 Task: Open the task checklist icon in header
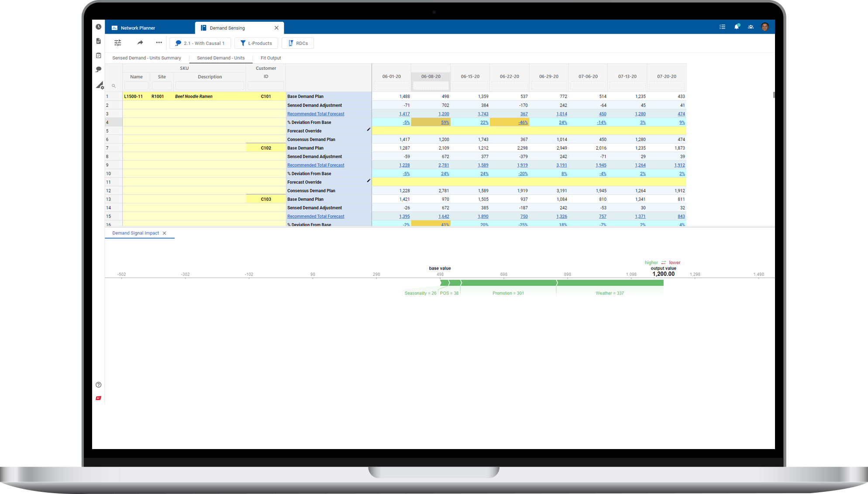723,27
